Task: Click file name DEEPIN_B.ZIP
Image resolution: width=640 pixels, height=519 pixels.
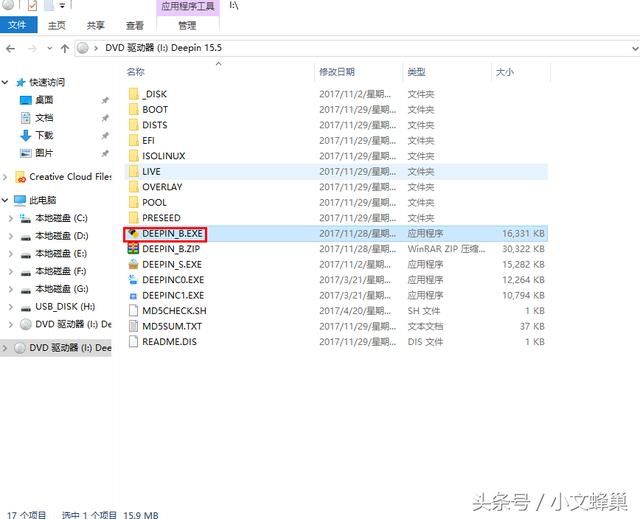Action: (171, 249)
